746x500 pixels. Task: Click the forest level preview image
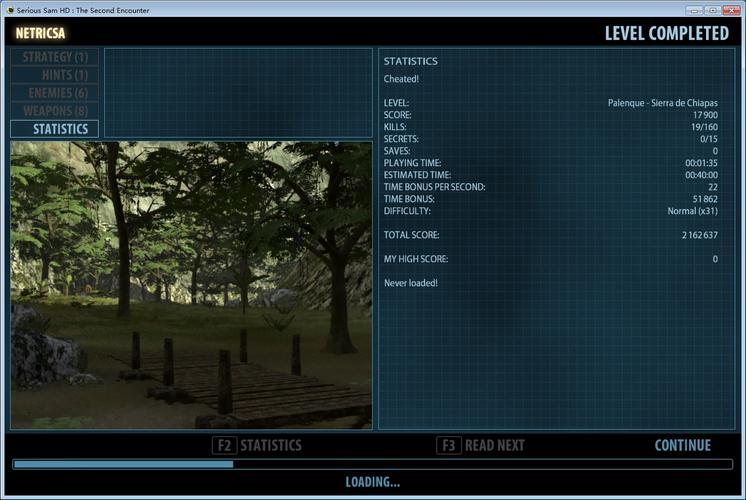[x=191, y=285]
